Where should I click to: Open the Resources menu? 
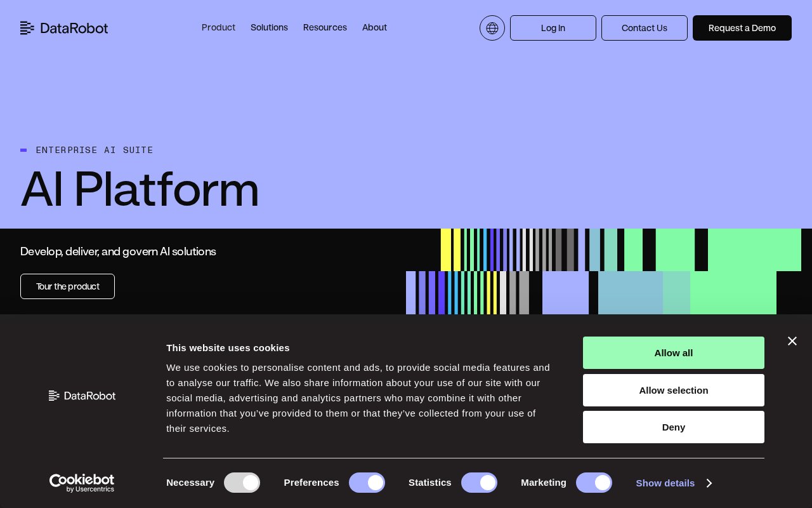coord(325,27)
